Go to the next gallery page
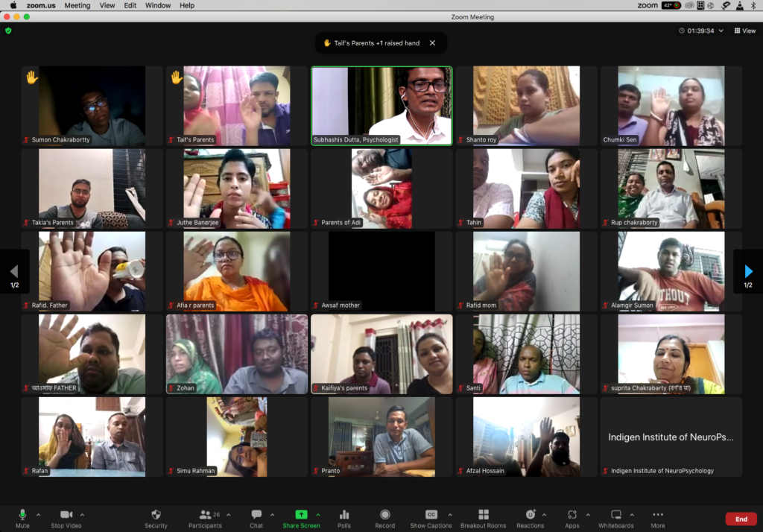This screenshot has width=763, height=532. coord(748,271)
